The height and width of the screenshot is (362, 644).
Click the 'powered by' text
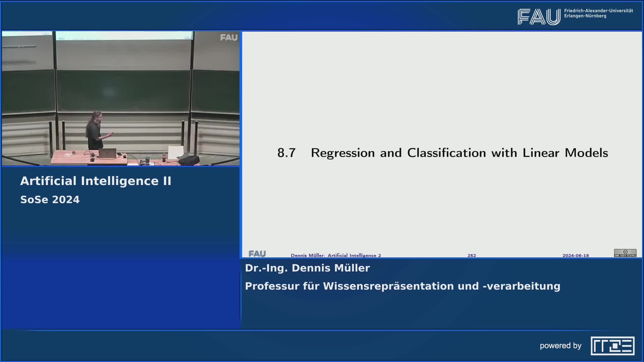(560, 346)
